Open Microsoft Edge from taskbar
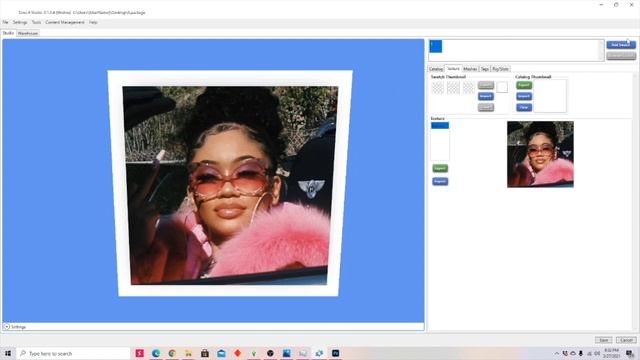Viewport: 640px width, 360px height. point(156,353)
